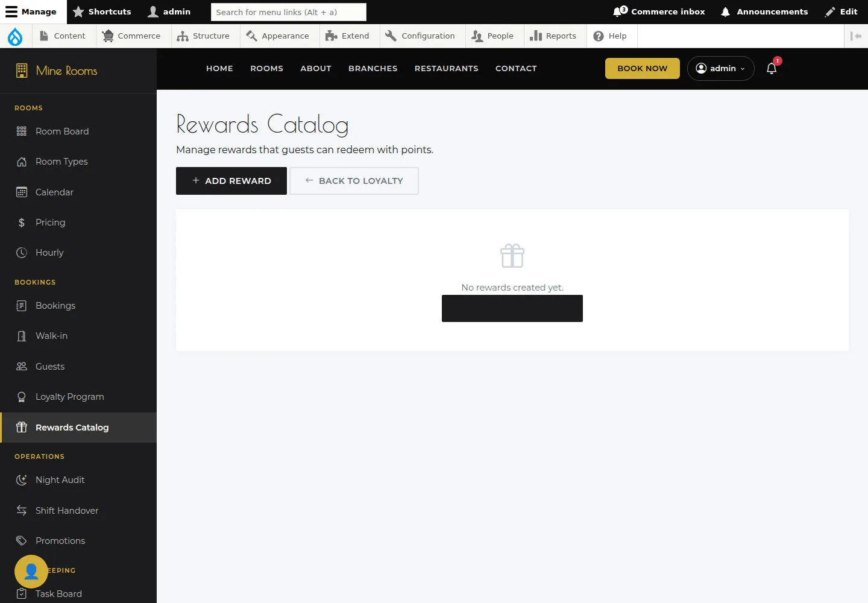Collapse the toolbar orientation toggle icon

click(856, 36)
